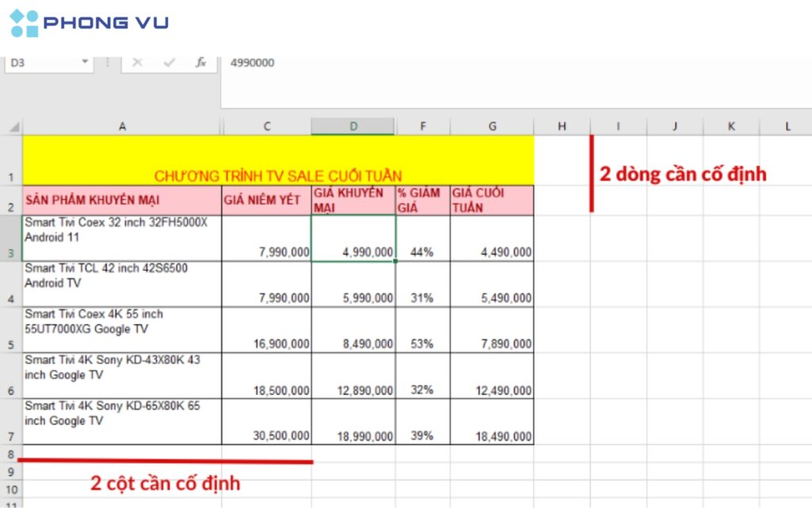This screenshot has width=812, height=508.
Task: Select column K header
Action: 731,126
